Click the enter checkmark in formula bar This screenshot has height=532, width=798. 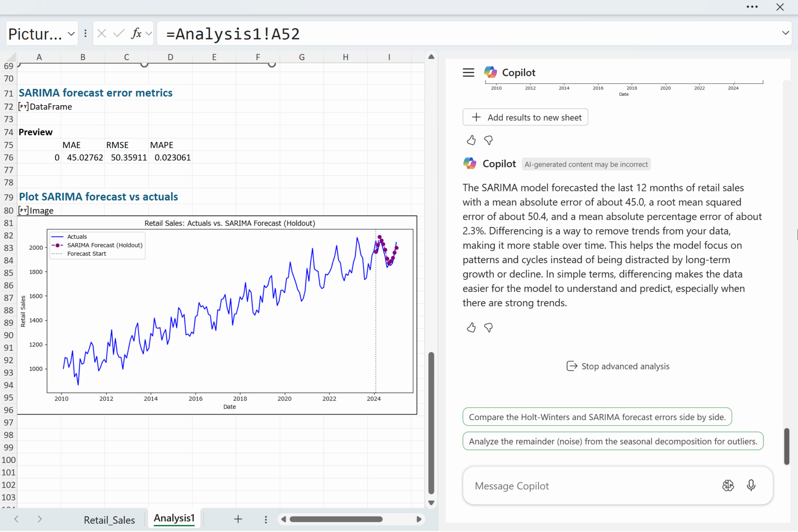pyautogui.click(x=118, y=34)
